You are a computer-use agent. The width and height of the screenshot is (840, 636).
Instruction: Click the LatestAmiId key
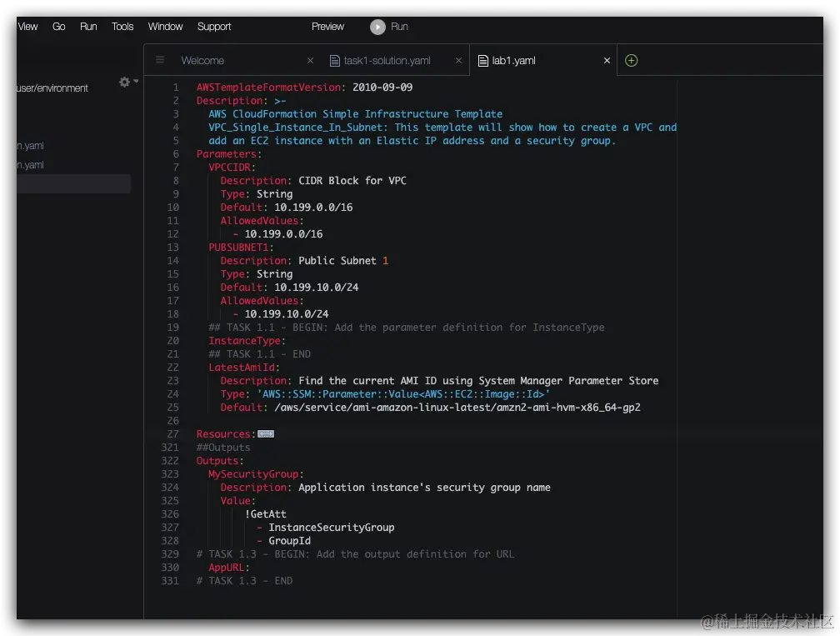click(x=241, y=368)
